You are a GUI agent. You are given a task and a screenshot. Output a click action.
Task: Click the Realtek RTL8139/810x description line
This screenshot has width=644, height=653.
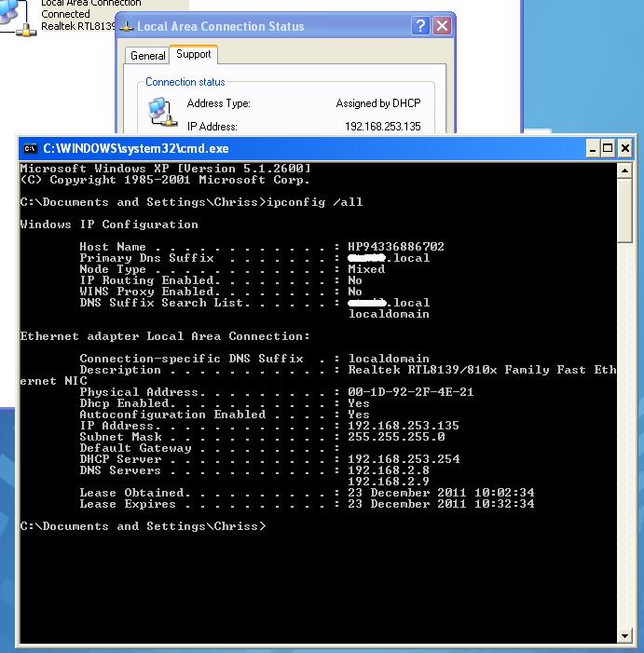(482, 370)
